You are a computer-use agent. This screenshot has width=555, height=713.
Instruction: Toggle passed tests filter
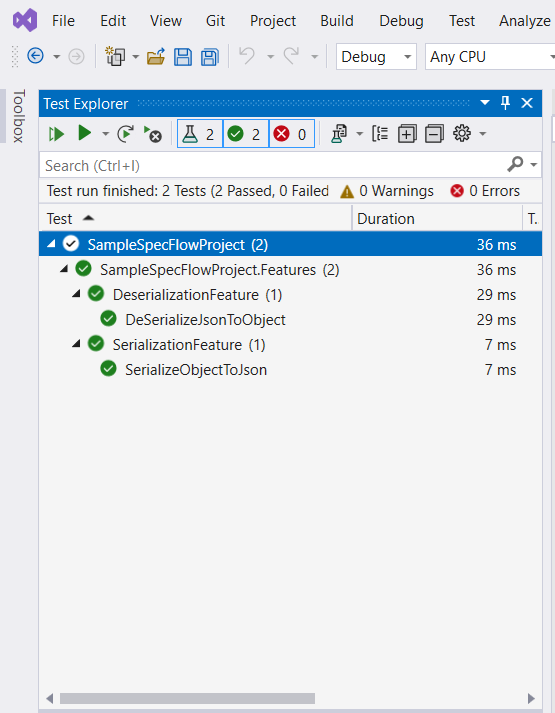click(x=246, y=134)
